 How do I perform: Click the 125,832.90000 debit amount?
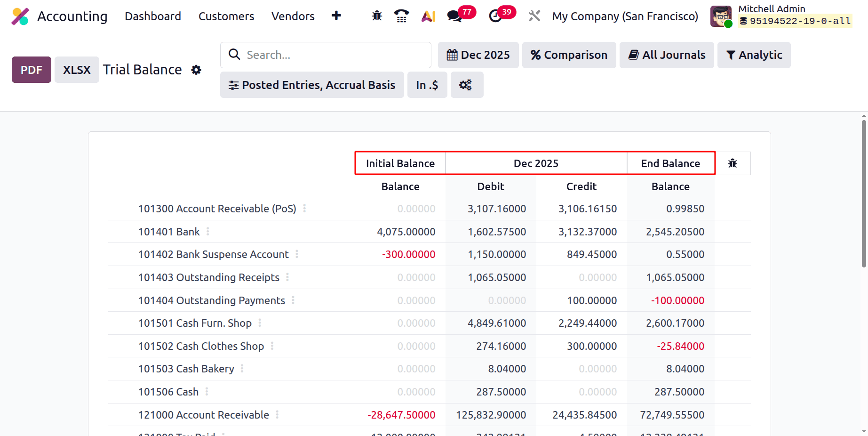491,415
